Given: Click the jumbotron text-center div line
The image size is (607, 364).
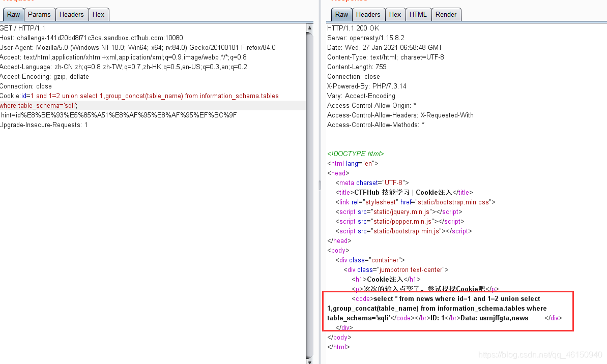Looking at the screenshot, I should (x=396, y=269).
